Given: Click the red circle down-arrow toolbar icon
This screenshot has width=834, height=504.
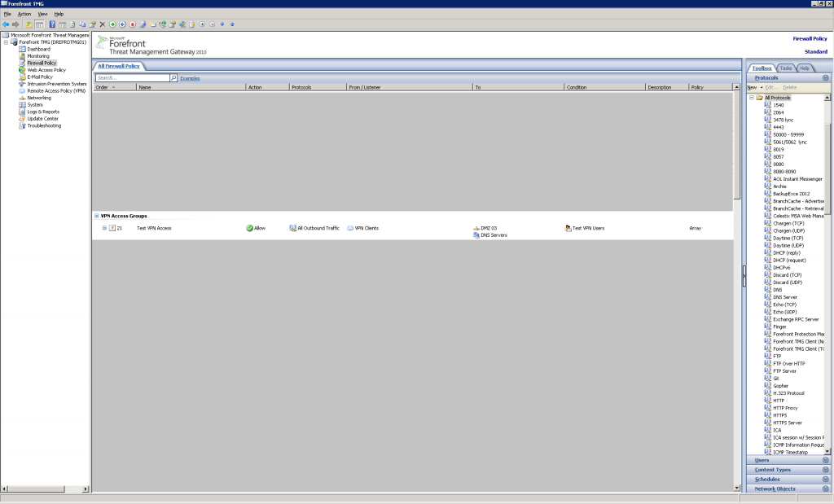Looking at the screenshot, I should 133,24.
